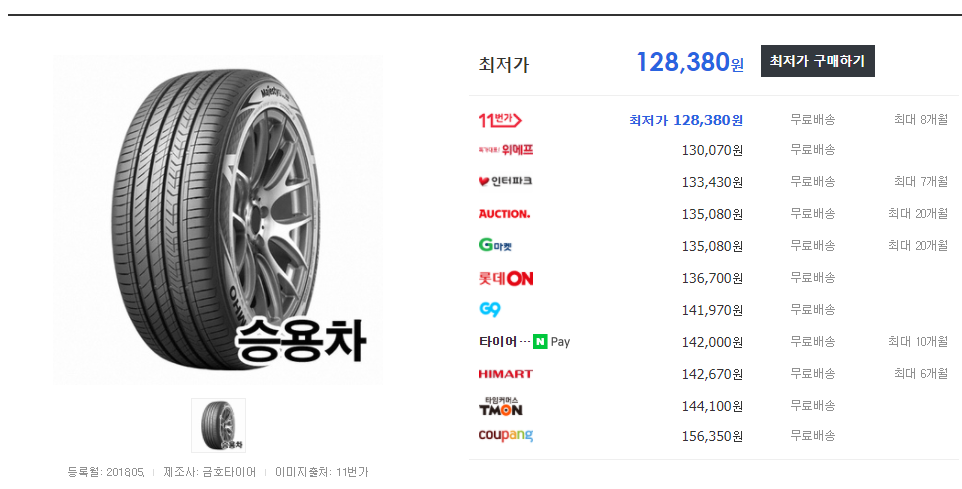Click the 최대 7개월 installment text
This screenshot has height=489, width=962.
[x=921, y=182]
